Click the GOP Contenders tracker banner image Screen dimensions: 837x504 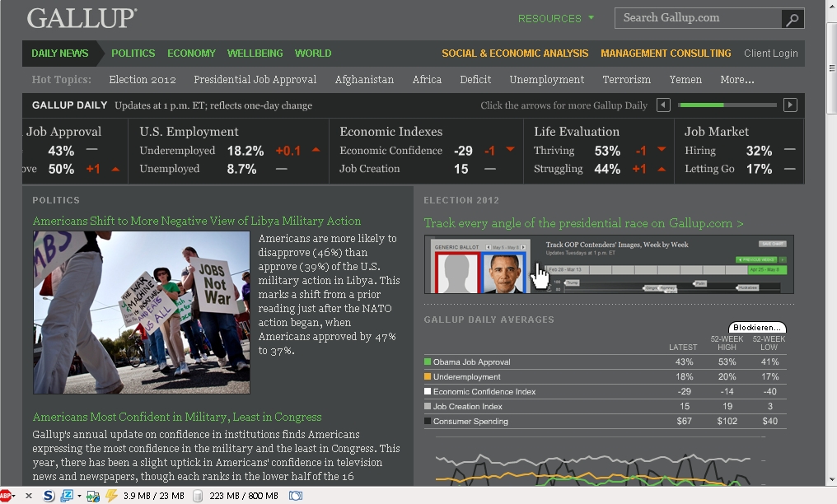pos(609,264)
